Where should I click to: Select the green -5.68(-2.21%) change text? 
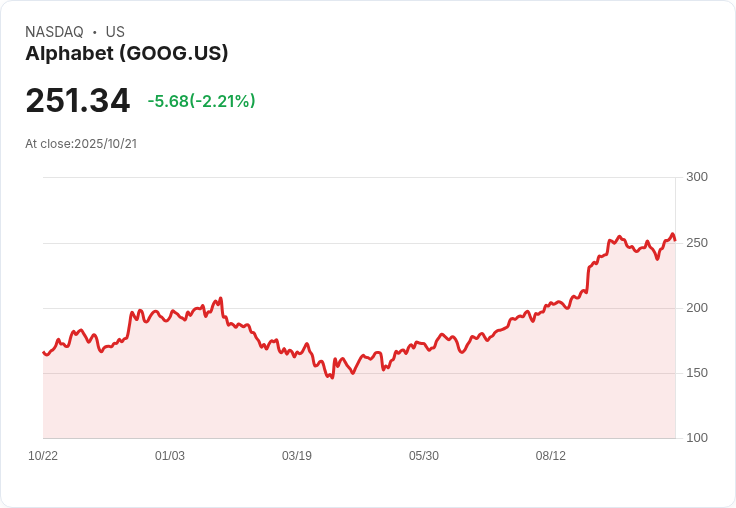tap(201, 101)
